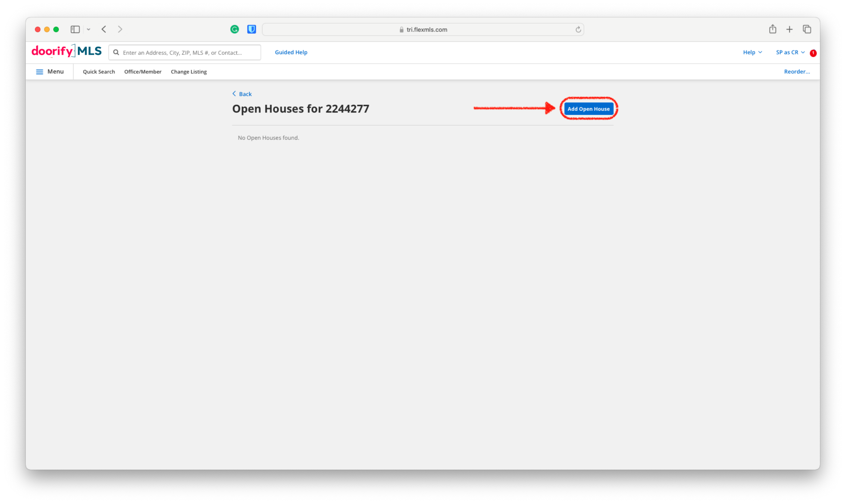The image size is (846, 504).
Task: Open the Office/Member menu item
Action: (x=143, y=72)
